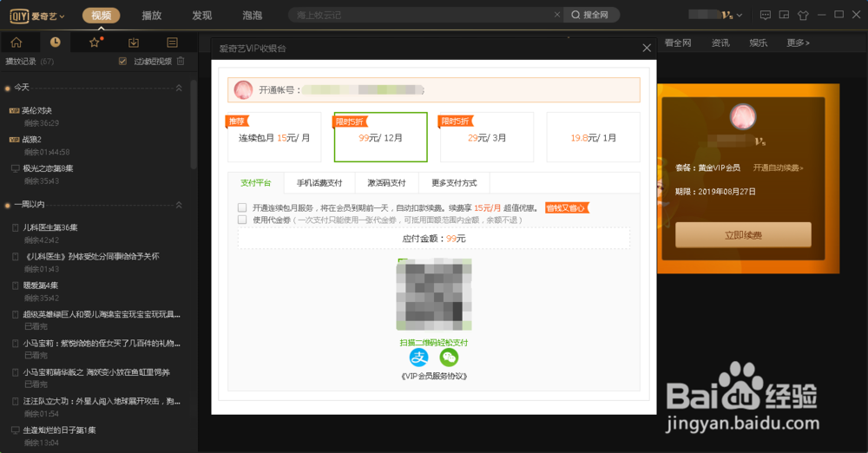This screenshot has height=453, width=868.
Task: Switch to the 发现 tab
Action: 202,16
